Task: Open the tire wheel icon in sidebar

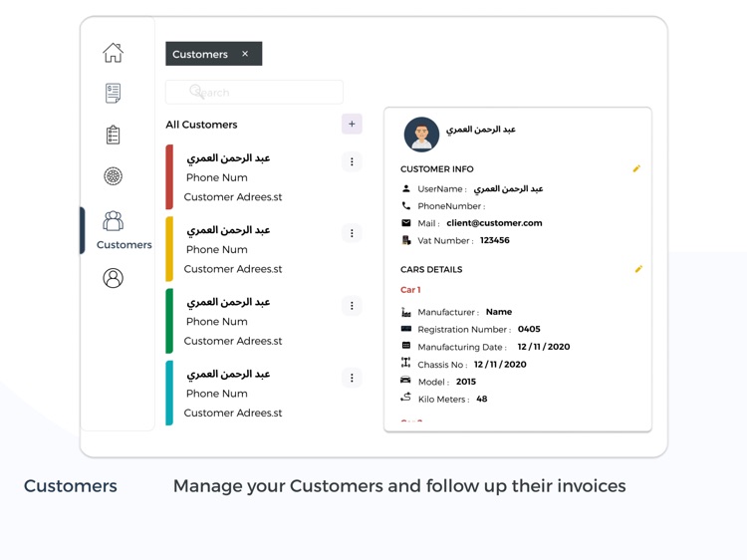Action: (113, 176)
